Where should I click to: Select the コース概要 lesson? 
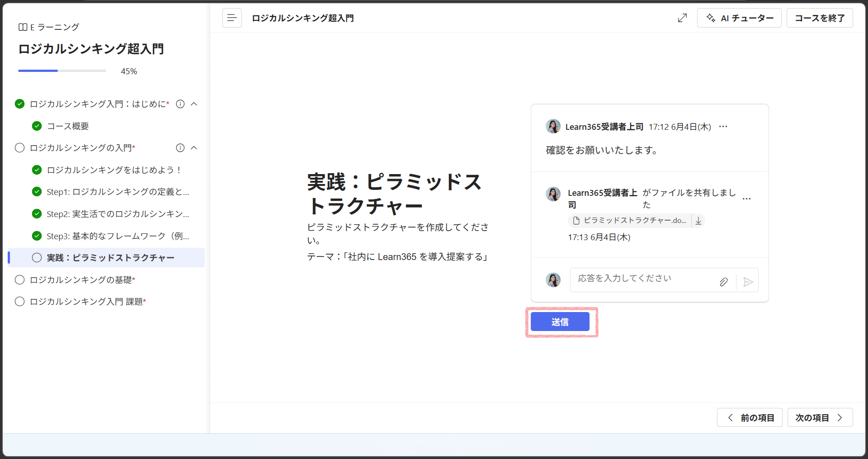(x=68, y=126)
